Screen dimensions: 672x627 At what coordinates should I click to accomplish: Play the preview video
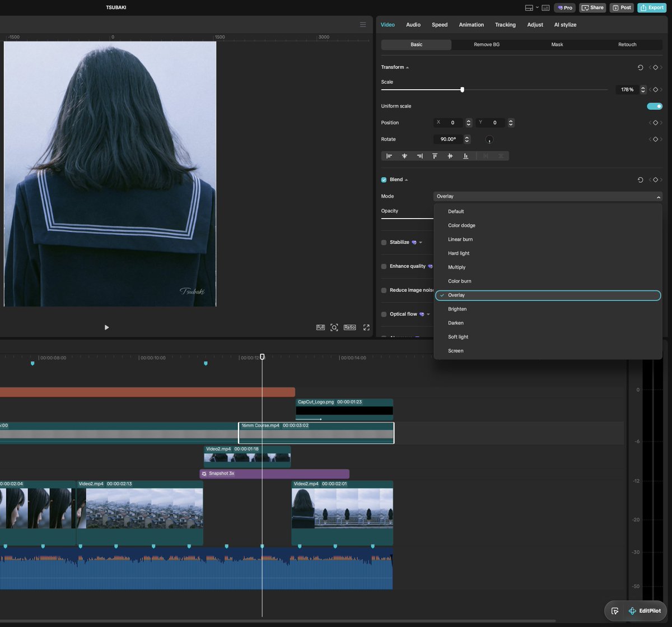point(106,328)
